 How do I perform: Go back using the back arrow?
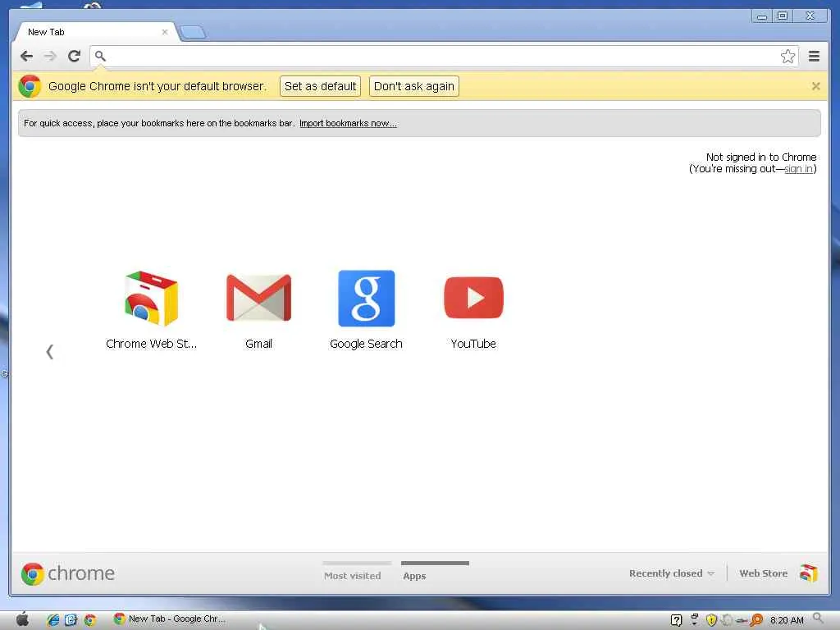pos(26,56)
